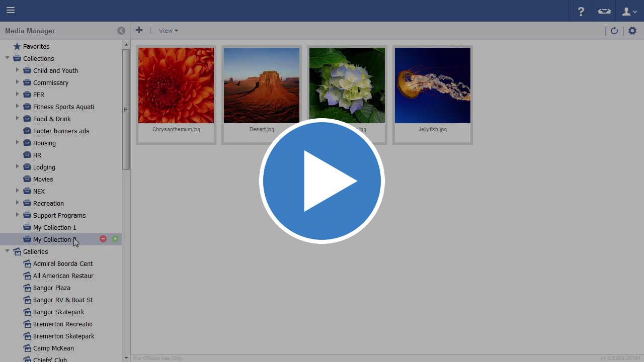Open the settings gear icon
This screenshot has width=644, height=362.
632,31
